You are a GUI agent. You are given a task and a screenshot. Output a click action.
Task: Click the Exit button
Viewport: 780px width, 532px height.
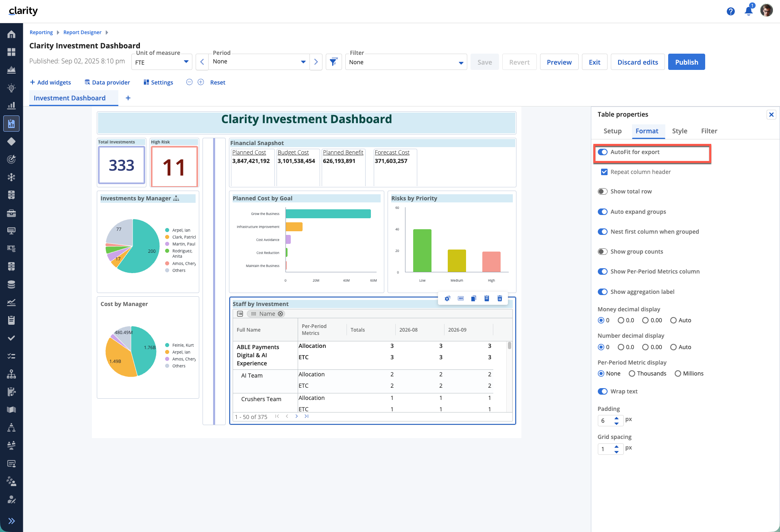(595, 62)
